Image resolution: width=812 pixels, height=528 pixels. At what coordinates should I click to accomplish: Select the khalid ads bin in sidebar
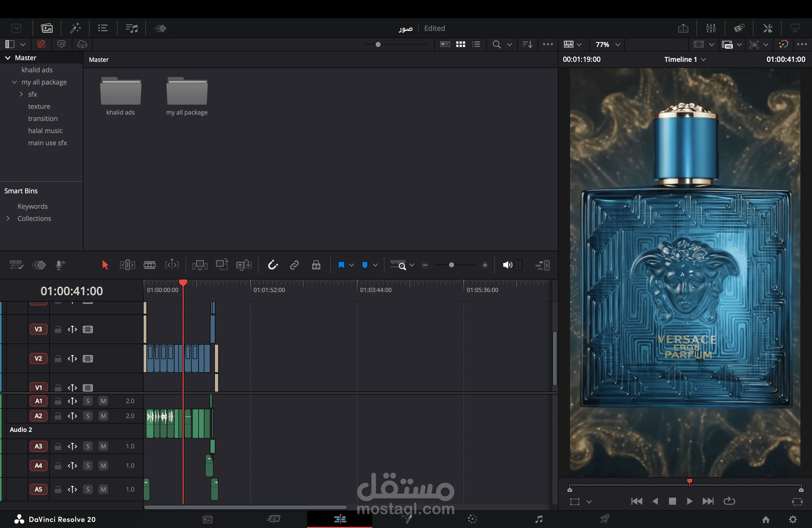point(37,70)
